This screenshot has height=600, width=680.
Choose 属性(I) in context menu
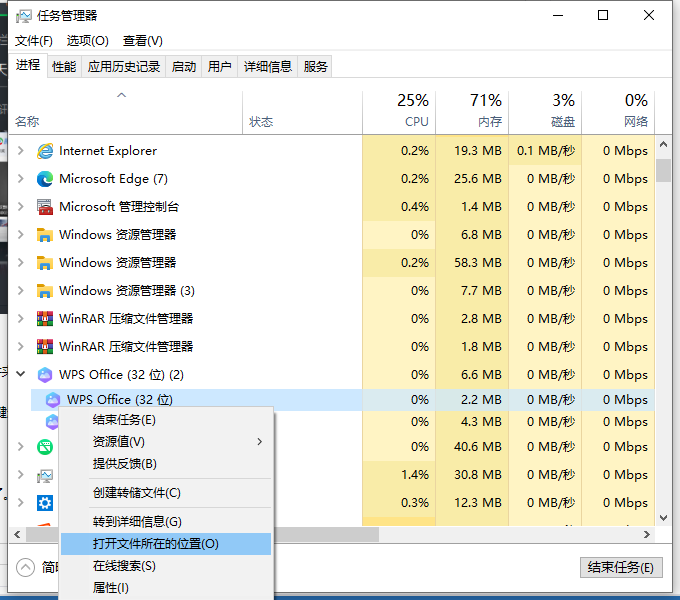[166, 588]
